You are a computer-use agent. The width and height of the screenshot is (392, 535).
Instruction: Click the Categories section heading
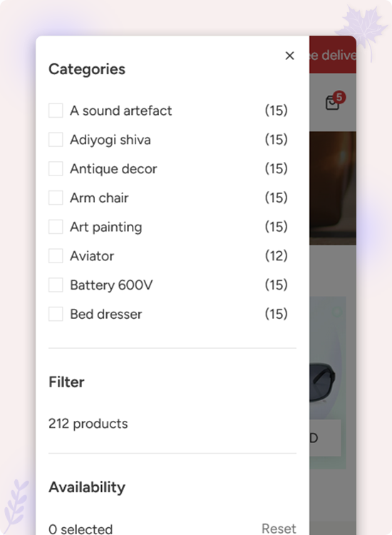(x=87, y=69)
